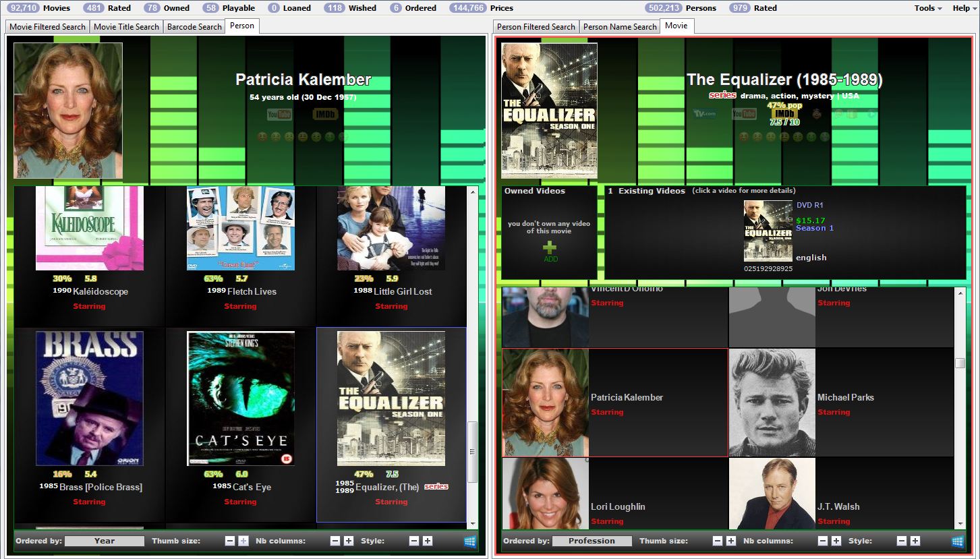Decrease thumb size in movie panel
Image resolution: width=980 pixels, height=559 pixels.
click(718, 541)
